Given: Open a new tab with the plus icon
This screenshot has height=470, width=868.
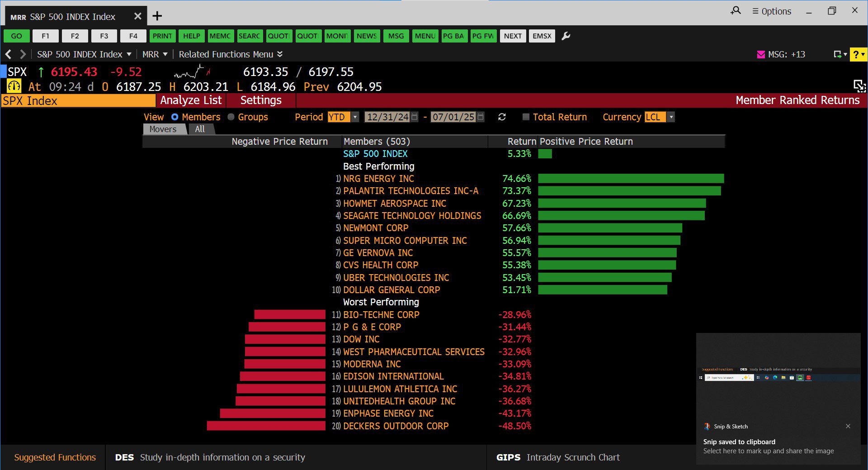Looking at the screenshot, I should [x=157, y=16].
